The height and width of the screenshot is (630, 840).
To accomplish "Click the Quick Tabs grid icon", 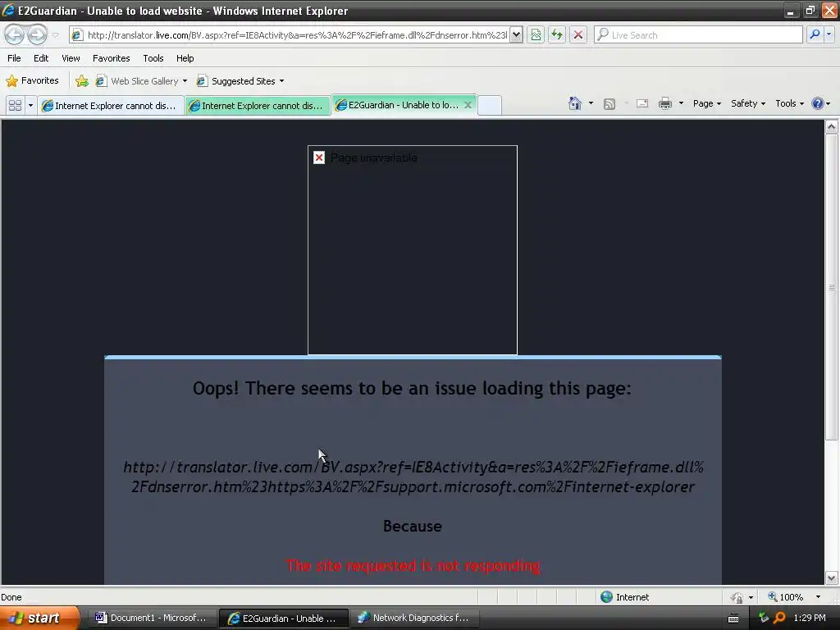I will [15, 106].
